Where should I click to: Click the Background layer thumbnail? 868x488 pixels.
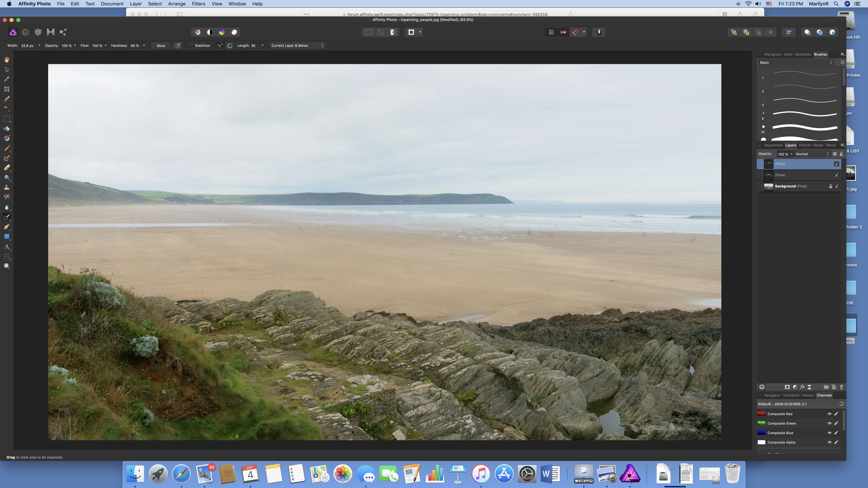[768, 186]
